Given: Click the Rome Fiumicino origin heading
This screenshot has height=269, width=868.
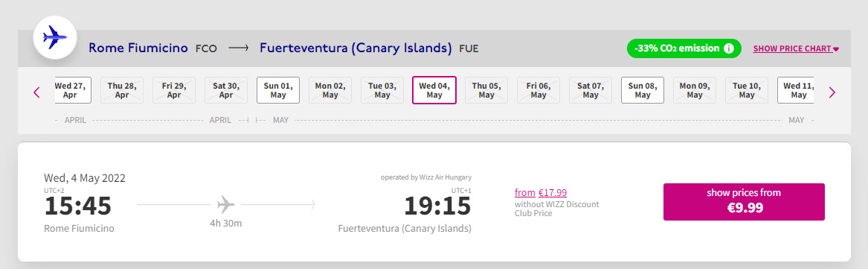Looking at the screenshot, I should [138, 48].
